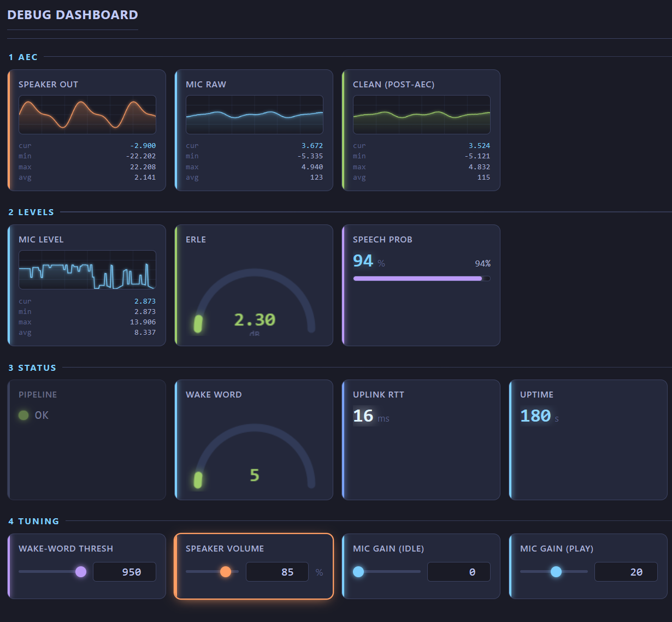Click the ERLE gauge reading 2.30
The width and height of the screenshot is (672, 622).
(255, 319)
